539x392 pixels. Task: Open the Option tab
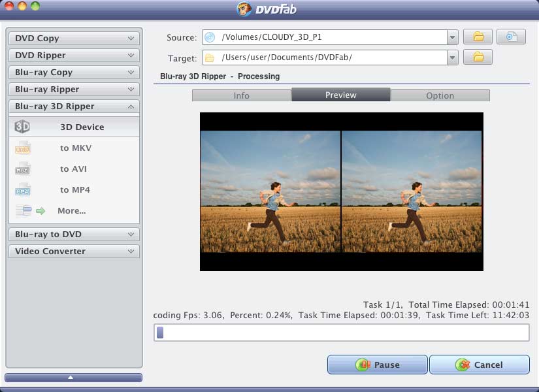(440, 95)
